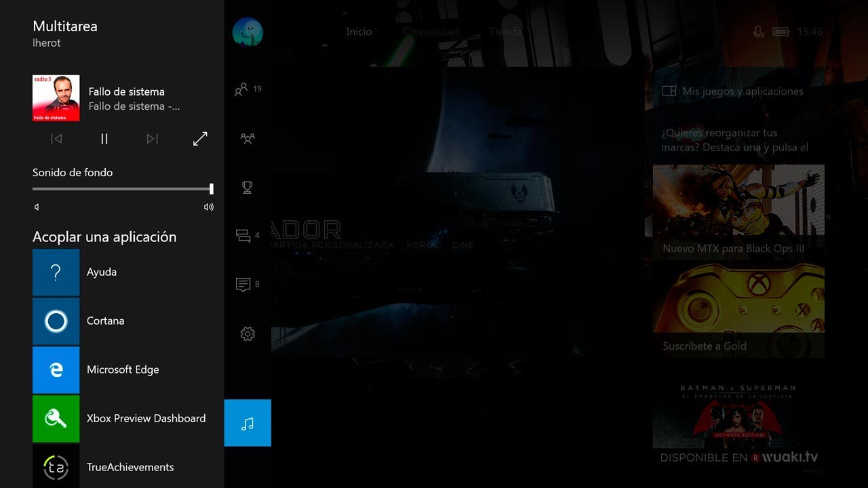
Task: Open the user profile avatar
Action: (x=248, y=32)
